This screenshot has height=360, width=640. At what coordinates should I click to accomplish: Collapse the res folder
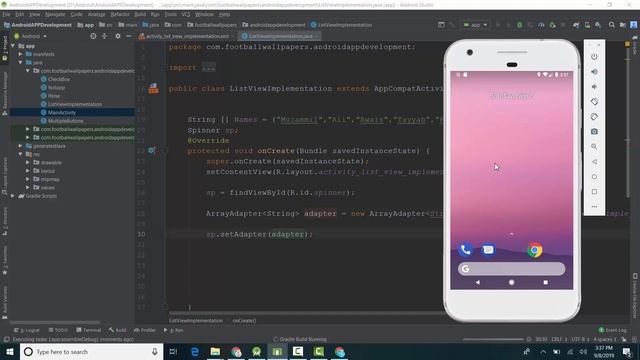click(x=20, y=154)
